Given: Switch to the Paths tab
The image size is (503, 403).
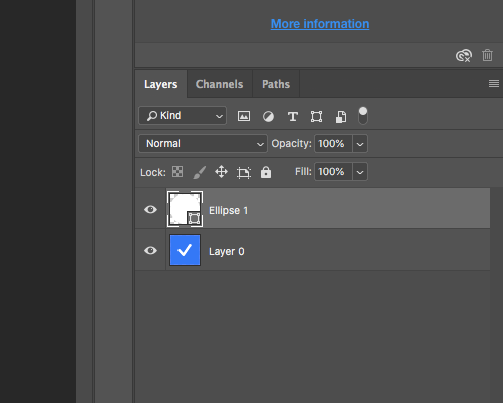Looking at the screenshot, I should [276, 84].
